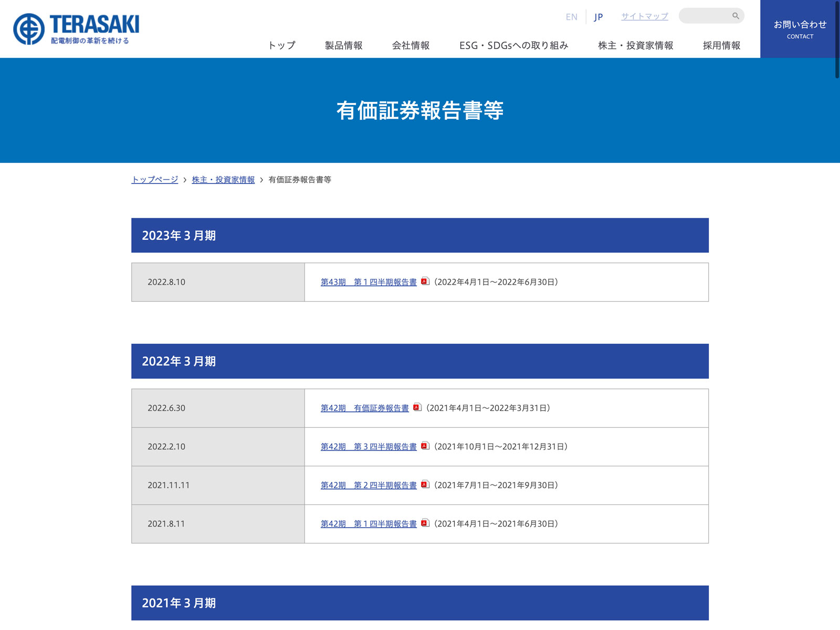Switch site language to EN
840x630 pixels.
(571, 17)
